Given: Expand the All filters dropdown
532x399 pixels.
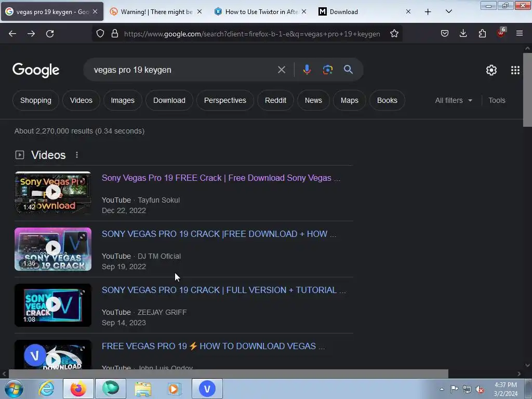Looking at the screenshot, I should pos(453,100).
